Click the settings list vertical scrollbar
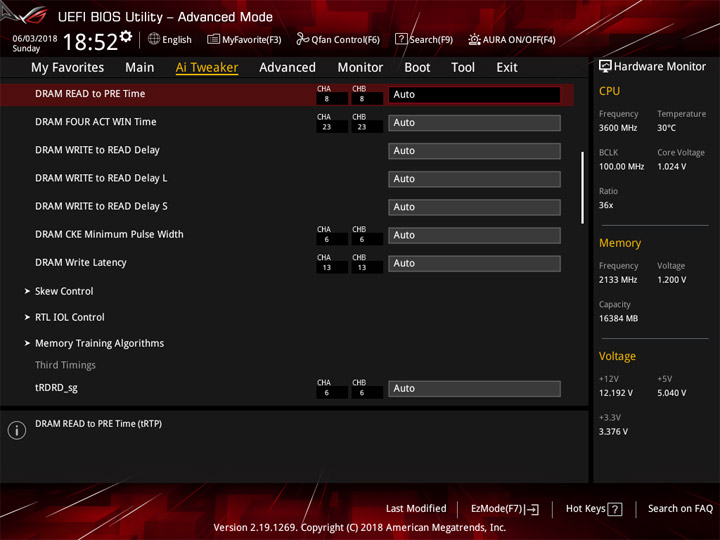Image resolution: width=720 pixels, height=540 pixels. [x=583, y=188]
